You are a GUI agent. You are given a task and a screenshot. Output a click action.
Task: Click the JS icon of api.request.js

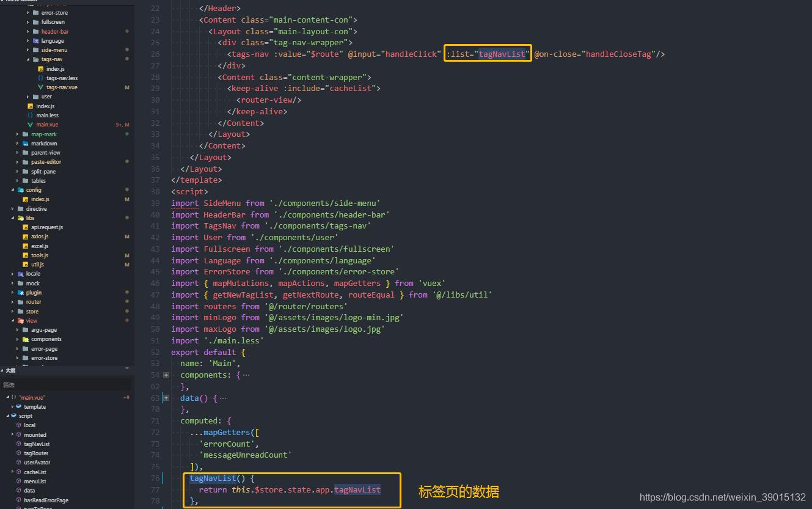click(25, 227)
